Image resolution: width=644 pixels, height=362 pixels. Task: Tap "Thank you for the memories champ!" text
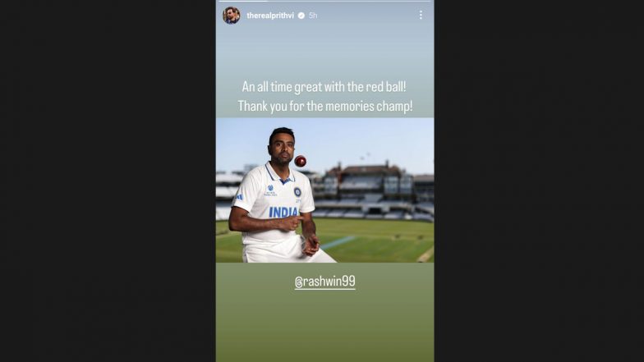[325, 107]
